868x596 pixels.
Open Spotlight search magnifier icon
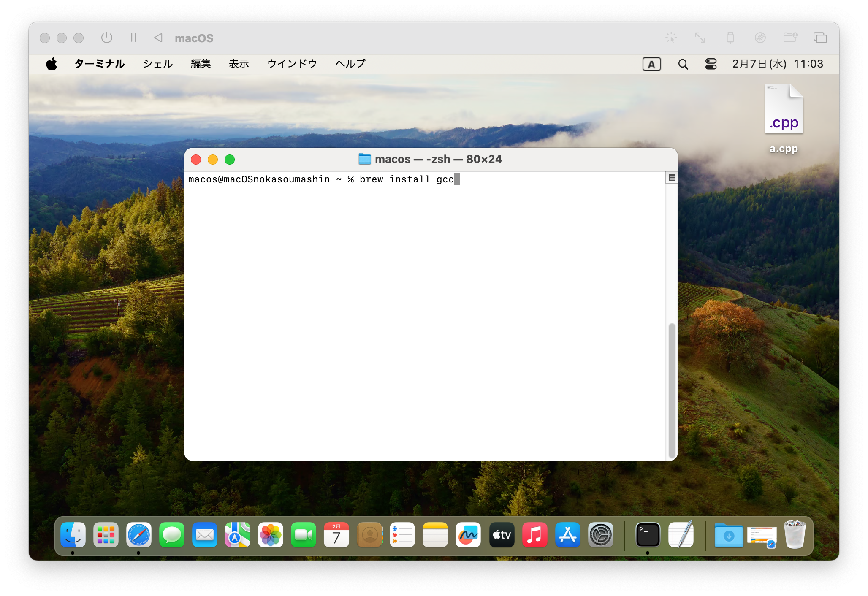683,64
